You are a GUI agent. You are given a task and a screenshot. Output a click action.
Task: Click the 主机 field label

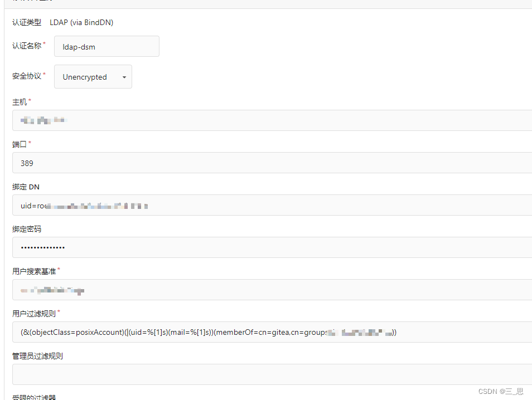coord(20,103)
